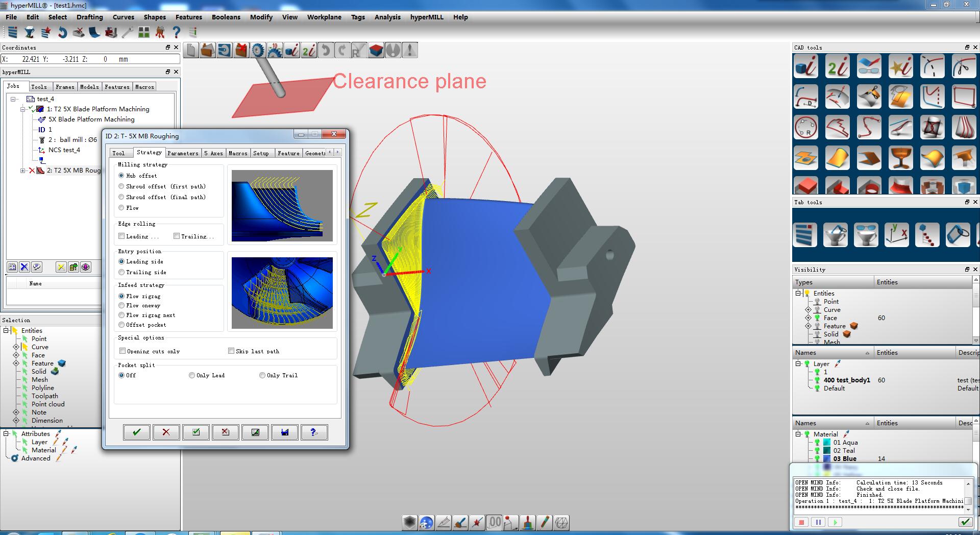The image size is (980, 535).
Task: Click the pause icon in message panel
Action: click(818, 522)
